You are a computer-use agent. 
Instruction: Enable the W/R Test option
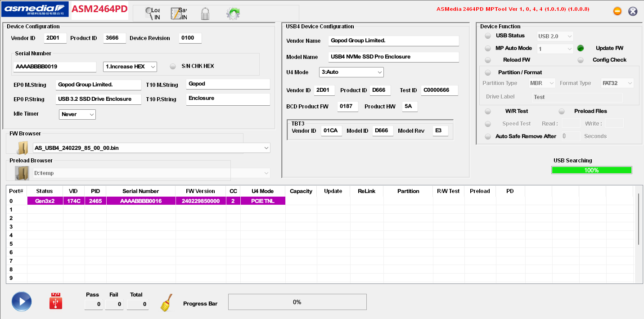[x=488, y=111]
